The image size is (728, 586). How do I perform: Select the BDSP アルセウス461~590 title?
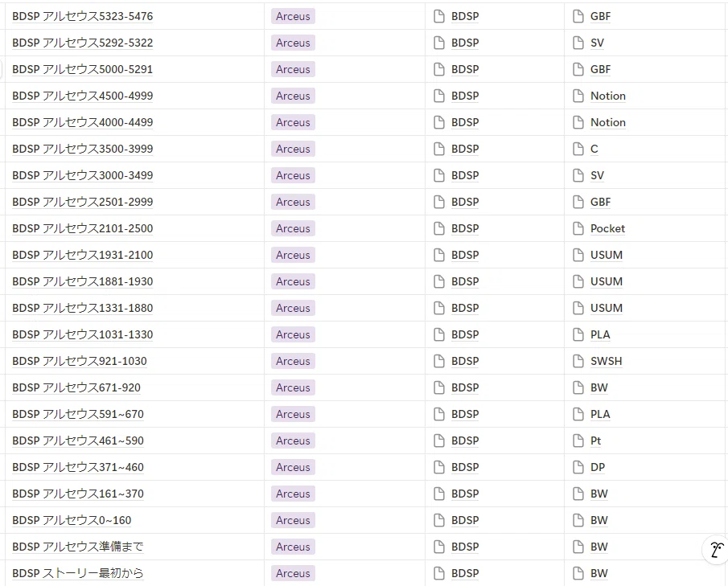(78, 441)
